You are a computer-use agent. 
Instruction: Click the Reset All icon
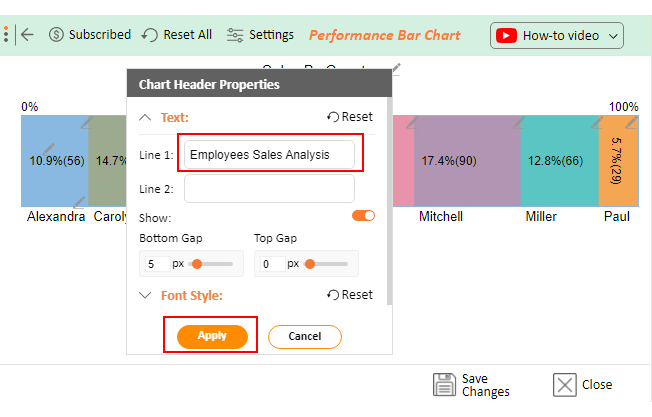(x=150, y=35)
